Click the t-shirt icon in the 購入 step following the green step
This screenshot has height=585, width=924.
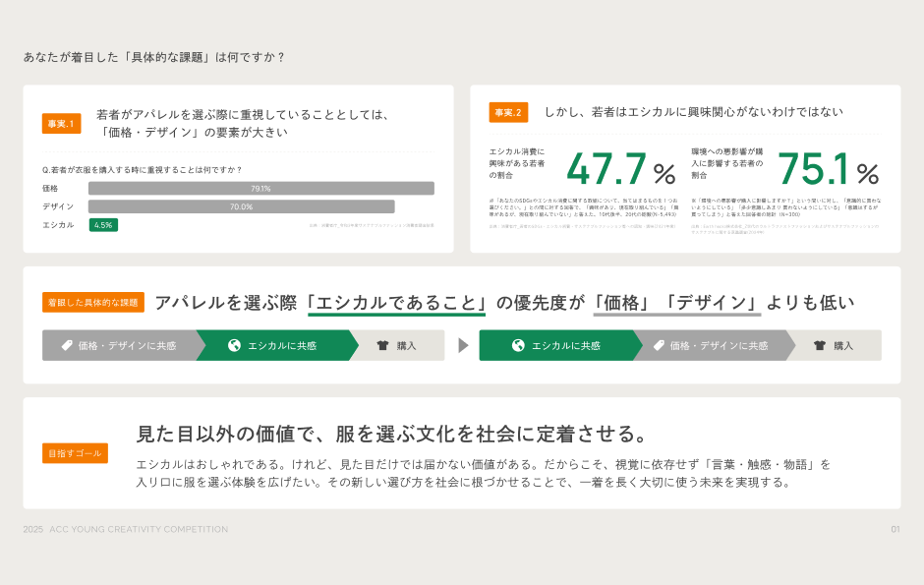[382, 345]
